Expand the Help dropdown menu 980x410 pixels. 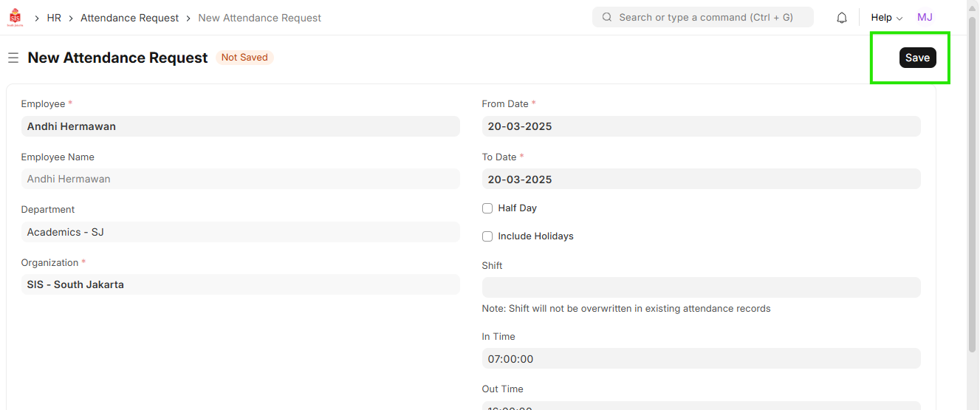click(886, 18)
